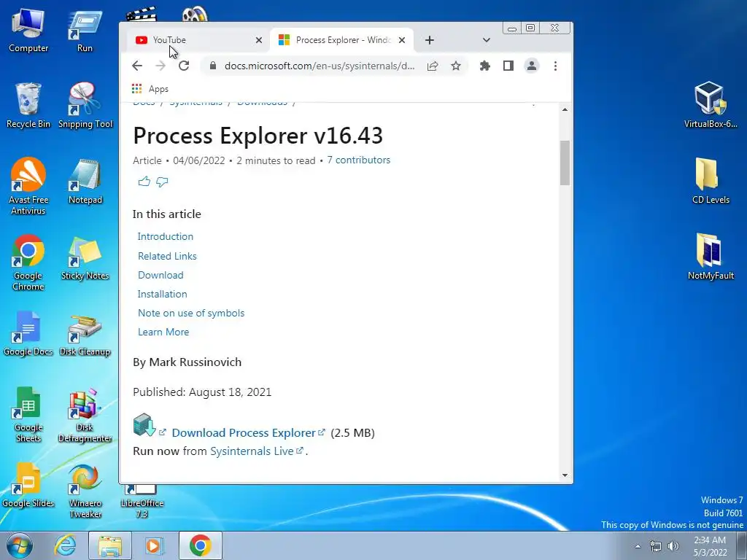747x560 pixels.
Task: Open the CD Levels folder
Action: click(711, 181)
